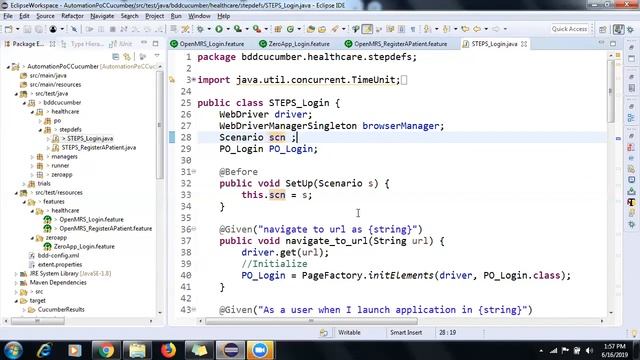The height and width of the screenshot is (360, 640).
Task: Click the Last Edit Location icon
Action: tap(465, 29)
